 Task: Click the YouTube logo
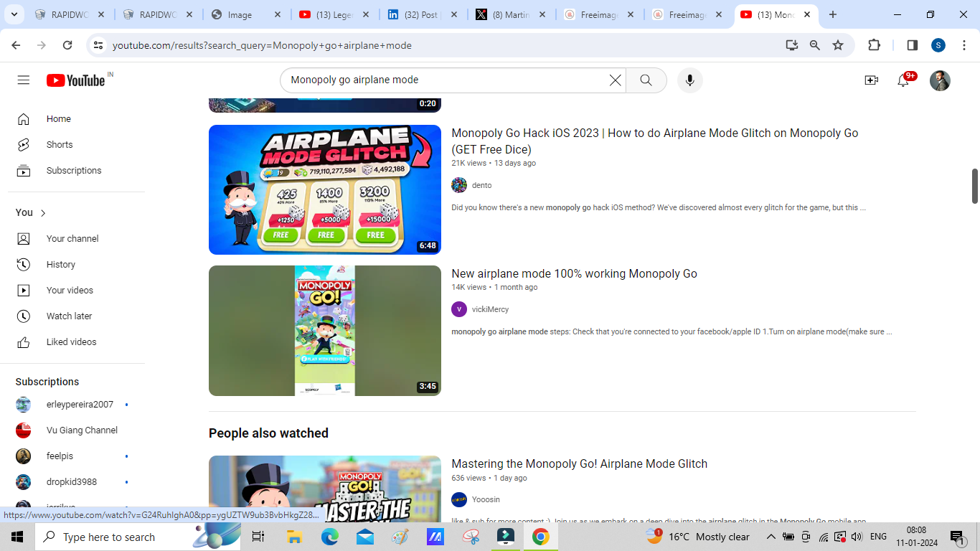pyautogui.click(x=77, y=80)
